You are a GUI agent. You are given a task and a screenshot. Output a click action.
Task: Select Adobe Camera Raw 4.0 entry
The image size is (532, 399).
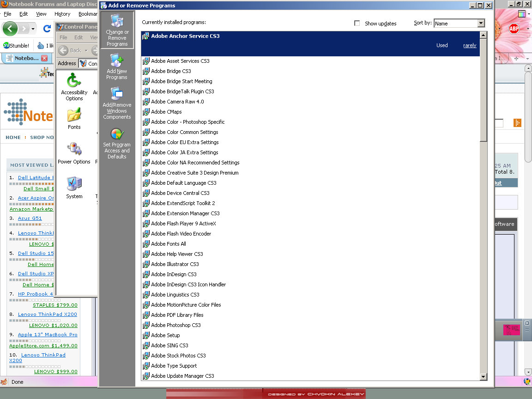click(177, 102)
